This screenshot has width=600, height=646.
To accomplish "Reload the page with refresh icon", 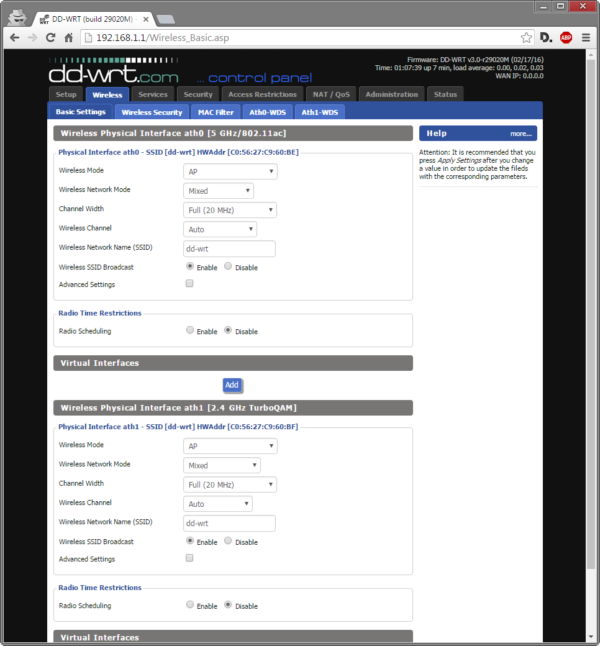I will tap(52, 37).
